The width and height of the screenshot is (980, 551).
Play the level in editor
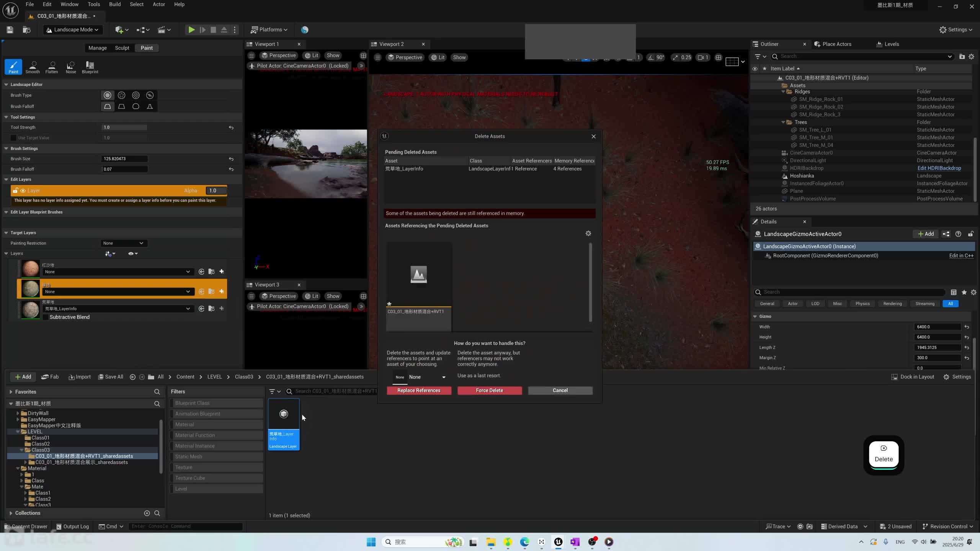(191, 30)
